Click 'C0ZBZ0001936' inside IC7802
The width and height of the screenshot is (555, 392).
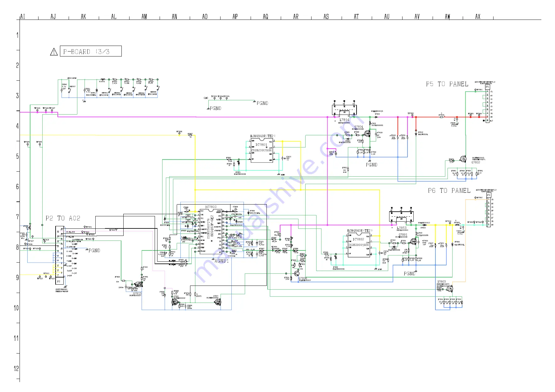tap(359, 245)
